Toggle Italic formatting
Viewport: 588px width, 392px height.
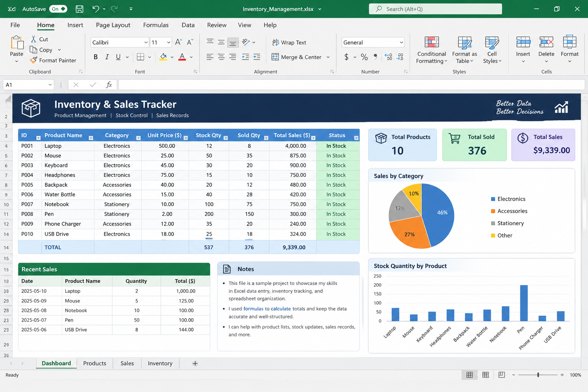(107, 57)
